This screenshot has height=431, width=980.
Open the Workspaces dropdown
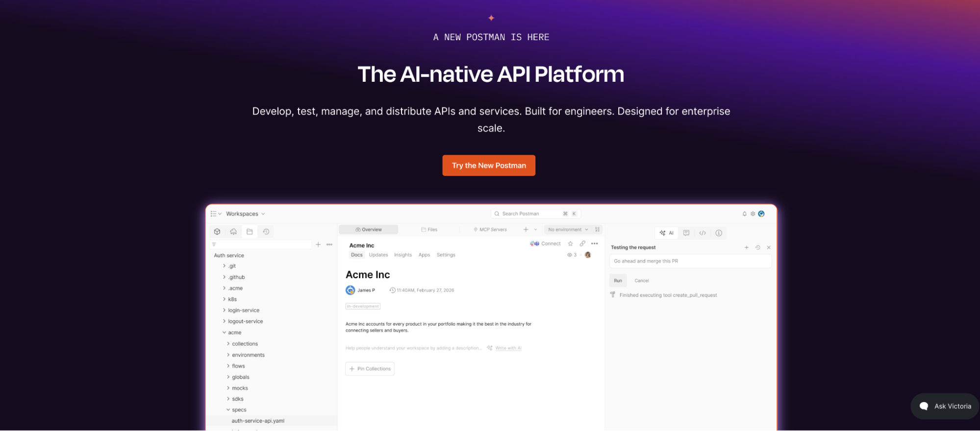tap(246, 214)
